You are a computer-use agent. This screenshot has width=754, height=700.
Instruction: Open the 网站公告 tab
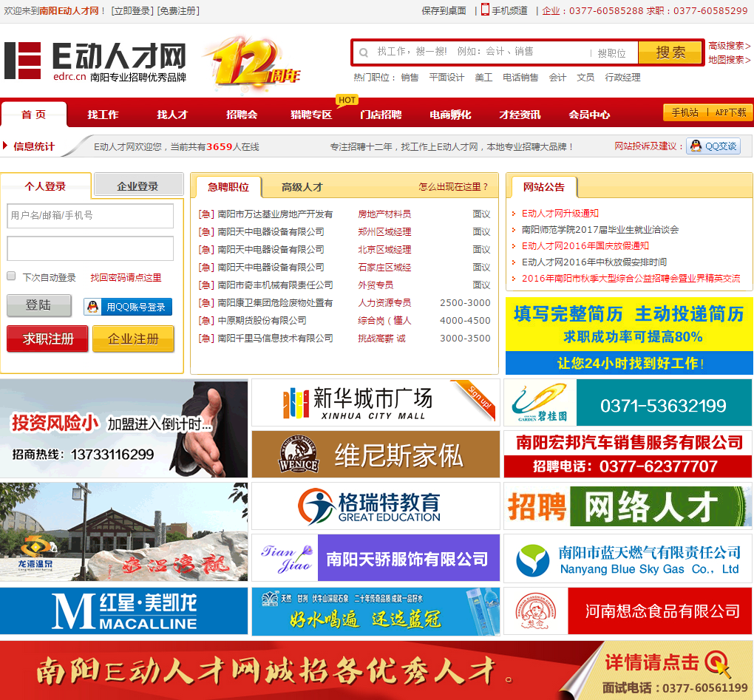tap(544, 187)
